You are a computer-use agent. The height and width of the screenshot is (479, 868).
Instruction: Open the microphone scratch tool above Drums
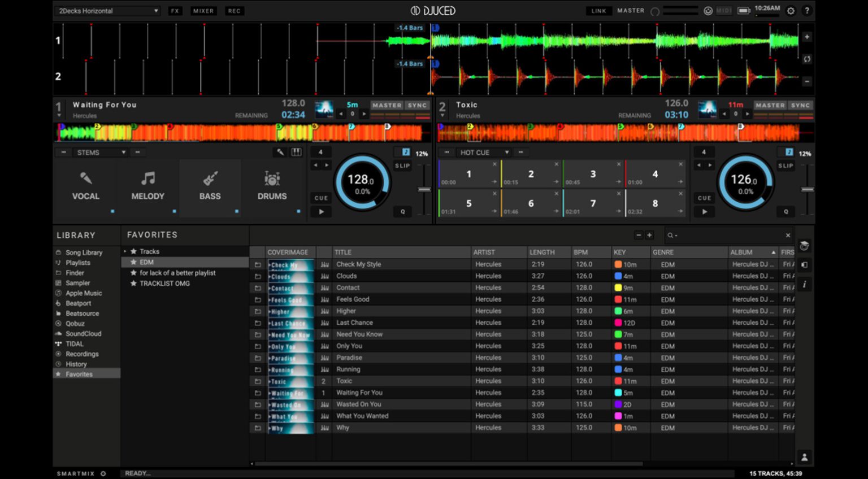click(x=280, y=152)
